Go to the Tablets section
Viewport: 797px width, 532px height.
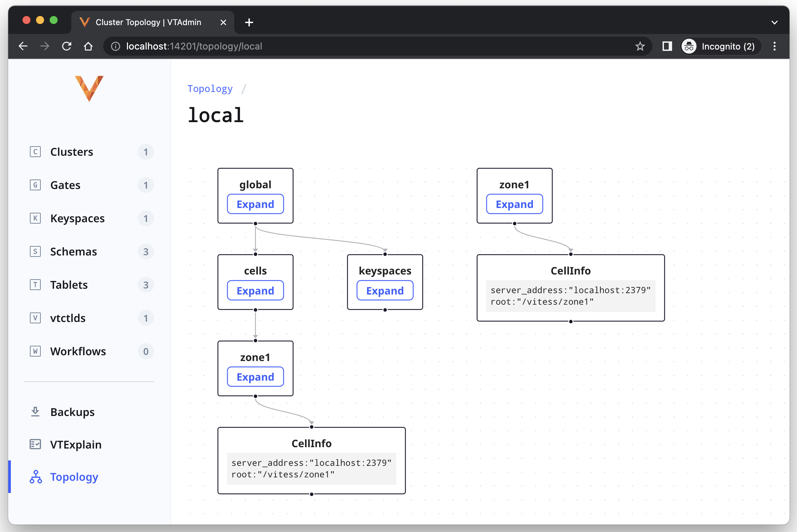click(69, 285)
